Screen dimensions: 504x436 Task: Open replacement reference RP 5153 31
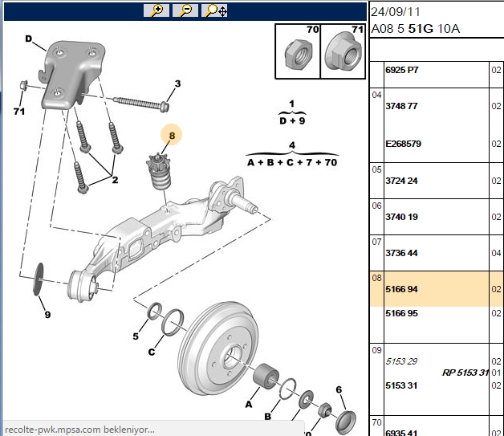[465, 373]
